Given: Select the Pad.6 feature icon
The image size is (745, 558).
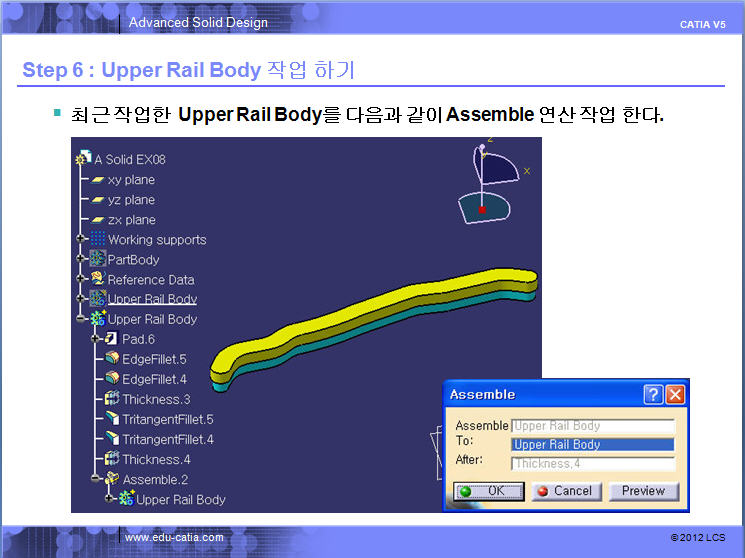Looking at the screenshot, I should tap(111, 340).
